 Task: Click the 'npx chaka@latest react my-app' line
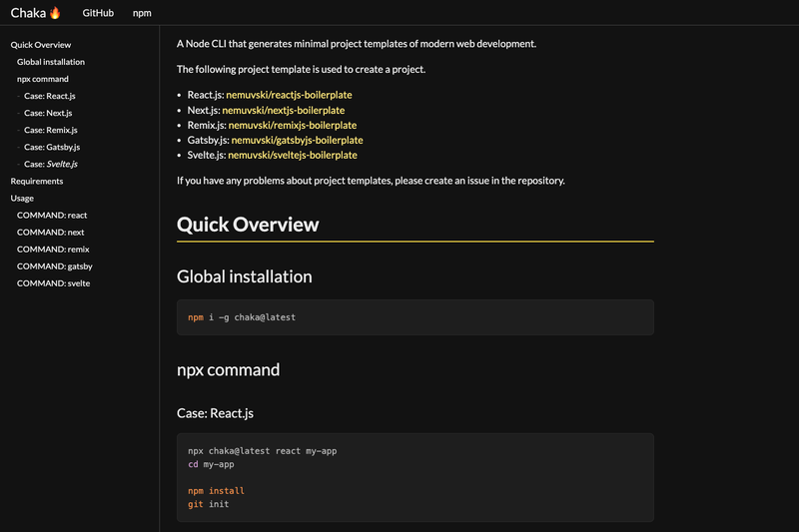(262, 450)
